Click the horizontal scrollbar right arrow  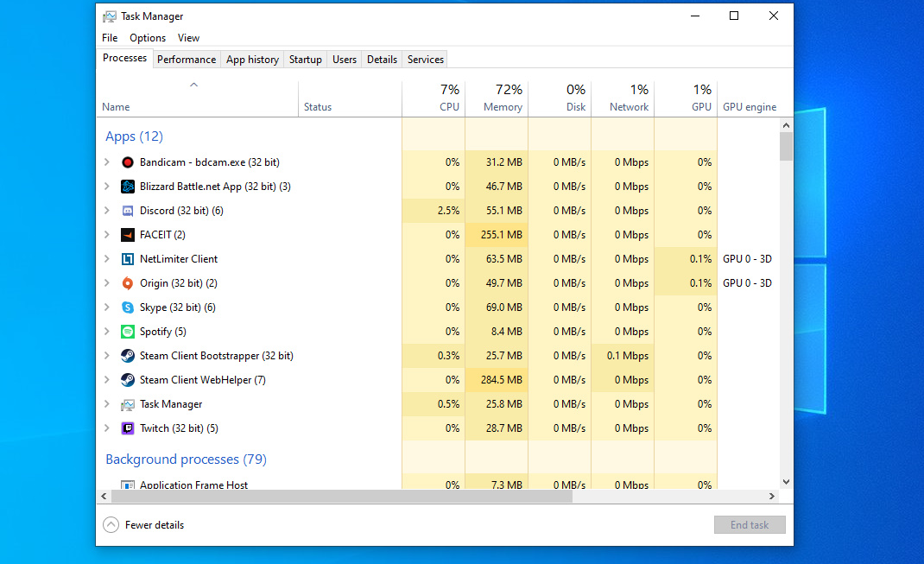772,497
